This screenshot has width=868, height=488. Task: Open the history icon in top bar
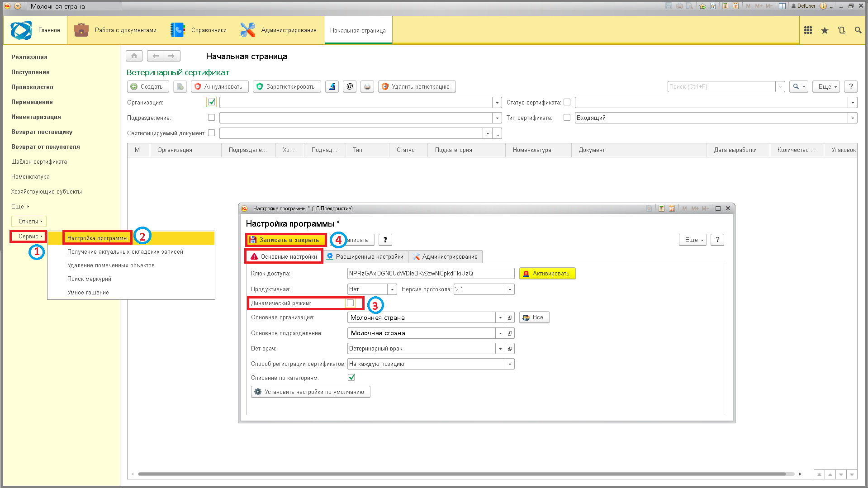[x=841, y=30]
